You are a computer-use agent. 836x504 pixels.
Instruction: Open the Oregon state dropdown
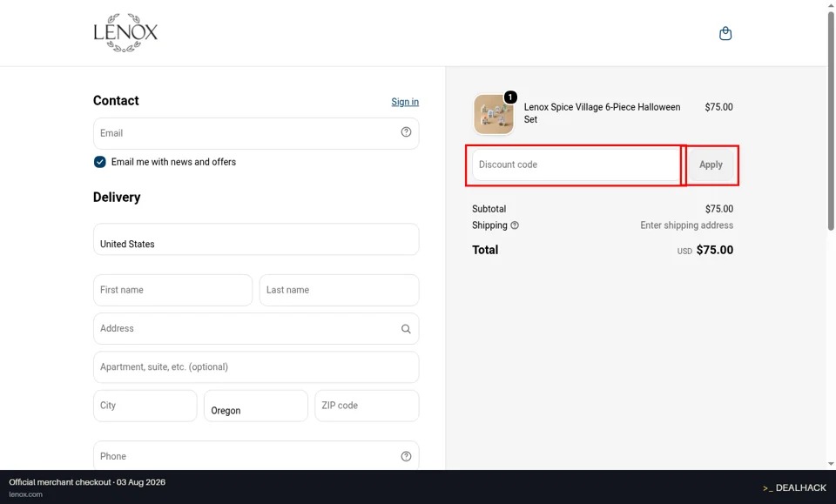click(x=256, y=406)
